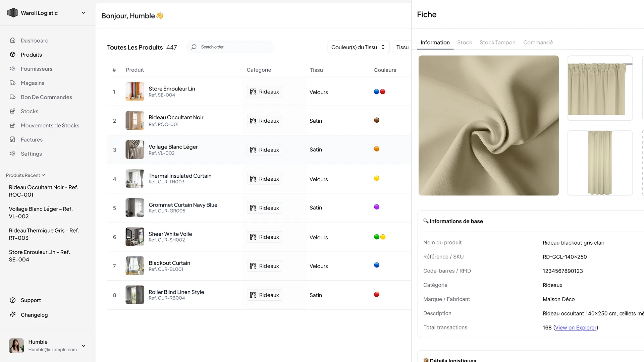Image resolution: width=644 pixels, height=362 pixels.
Task: Open the Factures section
Action: point(32,139)
